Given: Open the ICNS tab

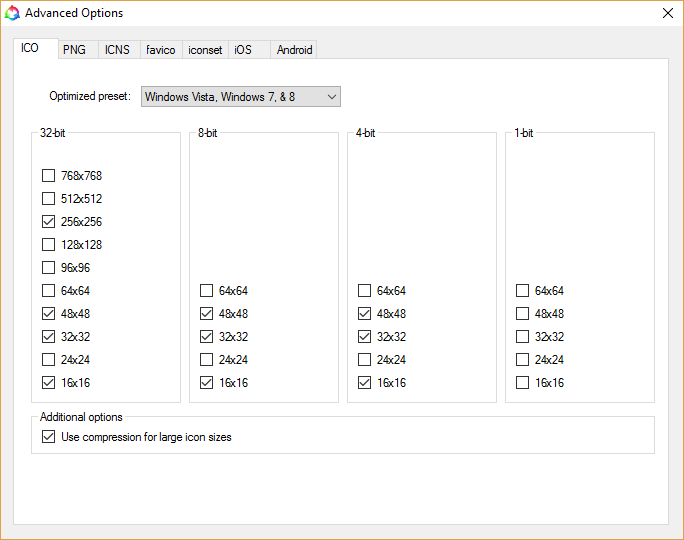Looking at the screenshot, I should 117,49.
